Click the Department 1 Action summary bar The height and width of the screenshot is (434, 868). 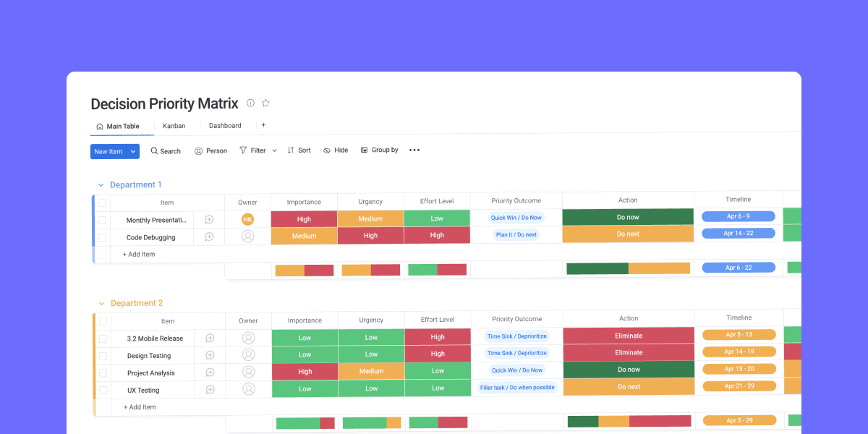tap(629, 268)
